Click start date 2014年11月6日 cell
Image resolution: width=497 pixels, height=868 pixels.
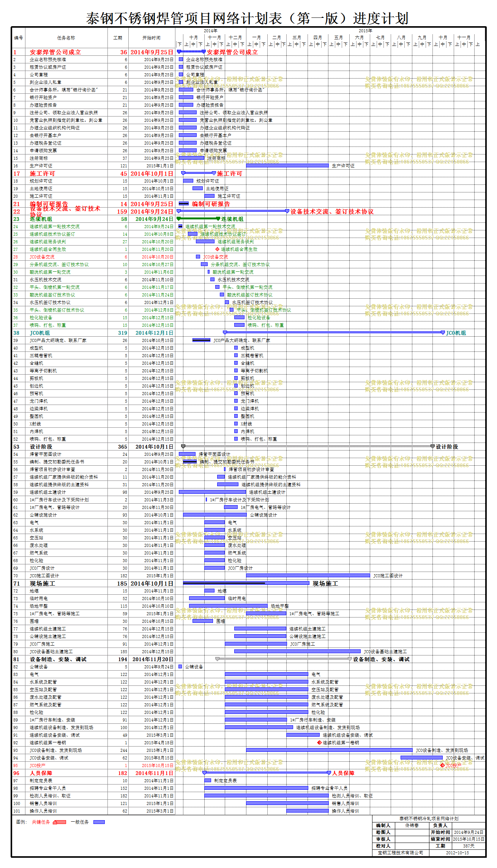[158, 272]
